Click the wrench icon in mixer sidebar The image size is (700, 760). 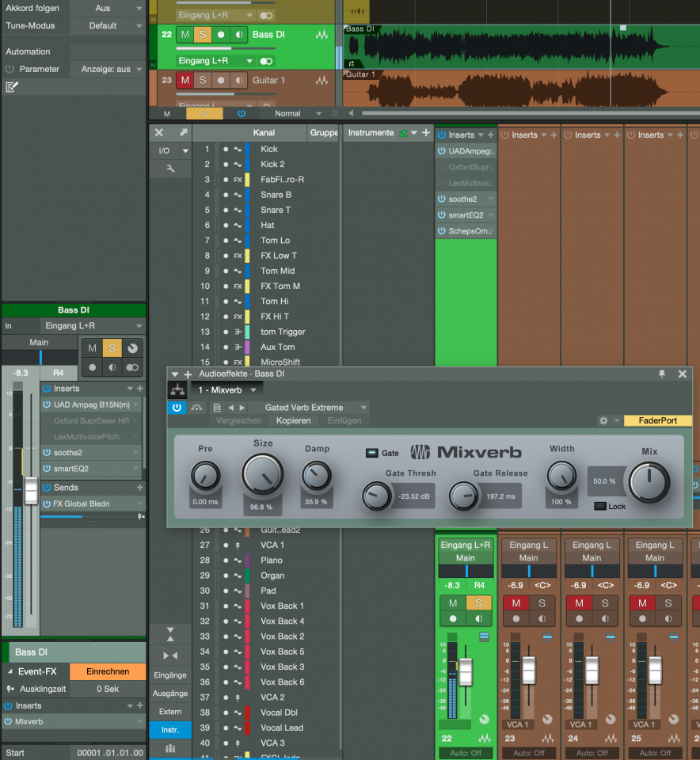click(170, 169)
